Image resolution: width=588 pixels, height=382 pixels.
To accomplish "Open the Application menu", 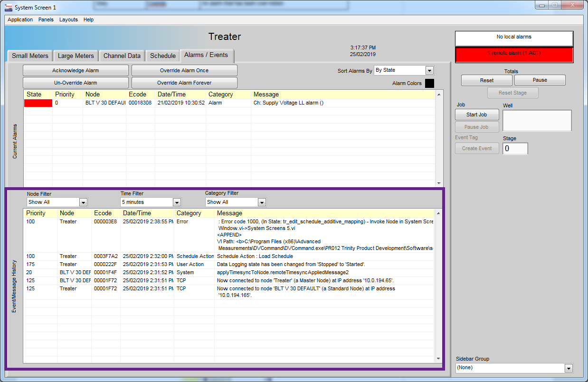I will tap(20, 19).
